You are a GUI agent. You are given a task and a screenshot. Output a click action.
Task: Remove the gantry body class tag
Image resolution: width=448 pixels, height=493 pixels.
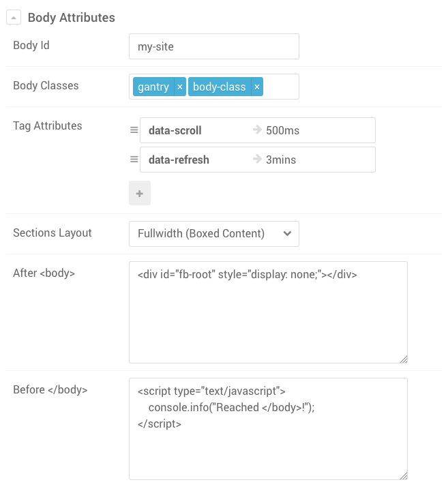(179, 87)
